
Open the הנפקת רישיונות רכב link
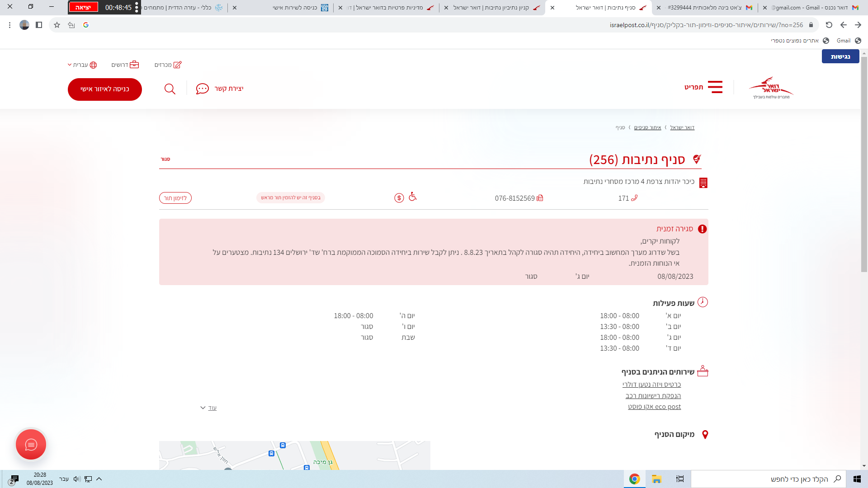click(x=653, y=396)
